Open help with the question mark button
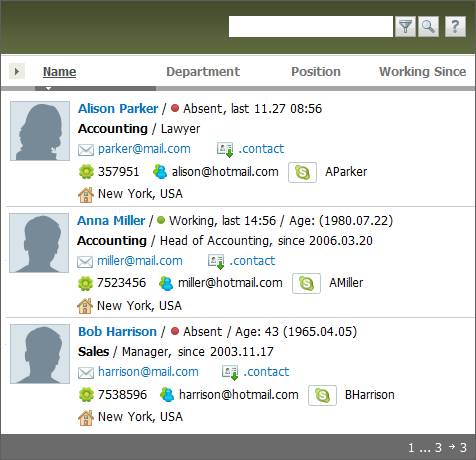The width and height of the screenshot is (476, 460). pos(455,27)
